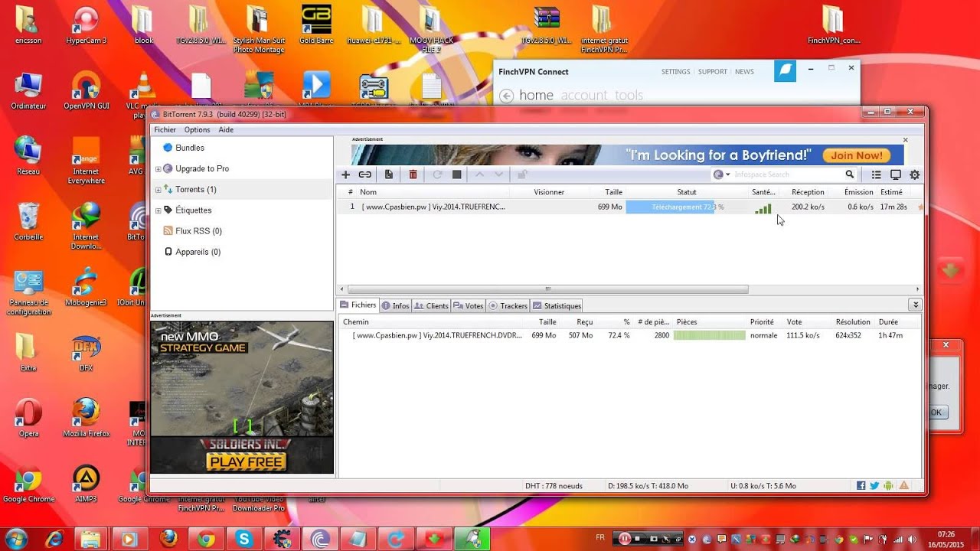Click the unlock bundle toolbar icon
Viewport: 980px width, 551px height.
pyautogui.click(x=523, y=174)
